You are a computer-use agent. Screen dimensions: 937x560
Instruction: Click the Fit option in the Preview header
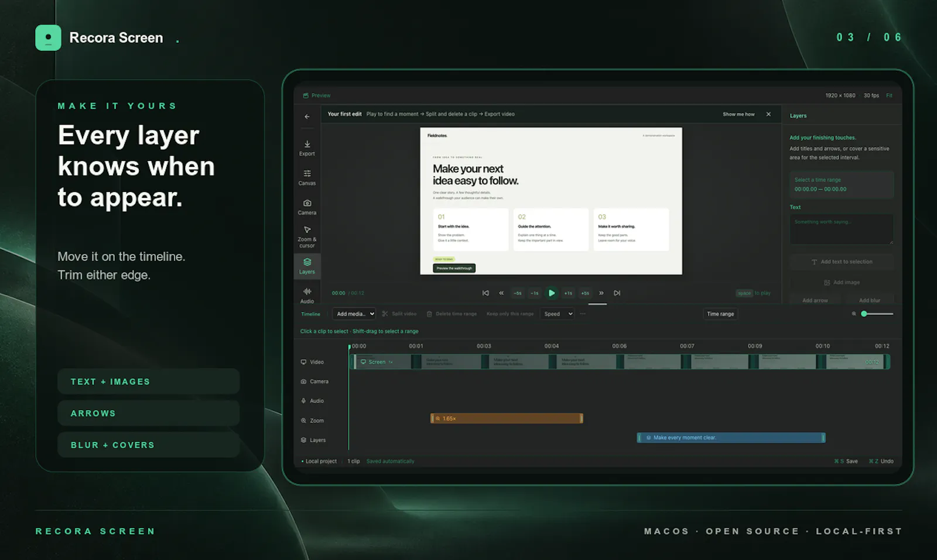coord(889,95)
